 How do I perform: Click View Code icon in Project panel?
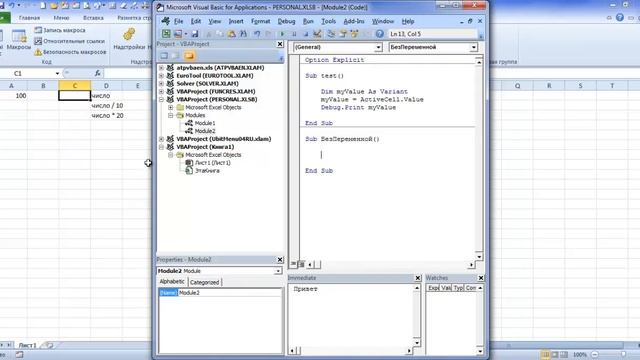[164, 56]
